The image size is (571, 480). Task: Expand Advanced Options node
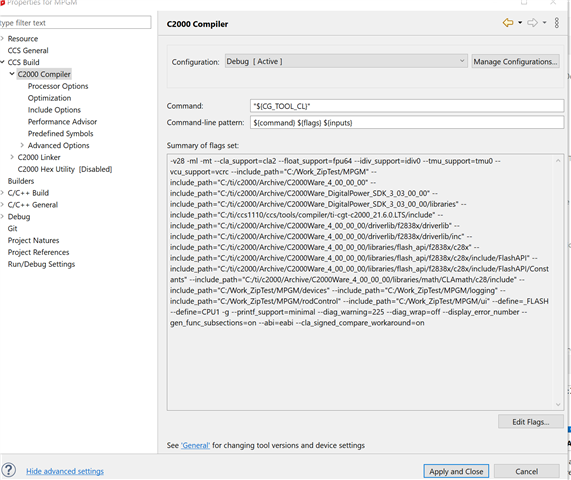[x=22, y=145]
